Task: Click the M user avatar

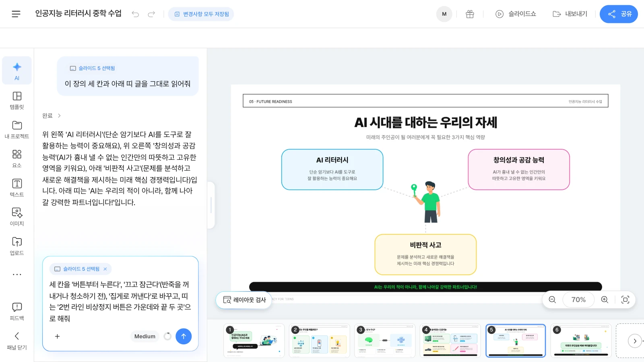Action: pos(444,14)
